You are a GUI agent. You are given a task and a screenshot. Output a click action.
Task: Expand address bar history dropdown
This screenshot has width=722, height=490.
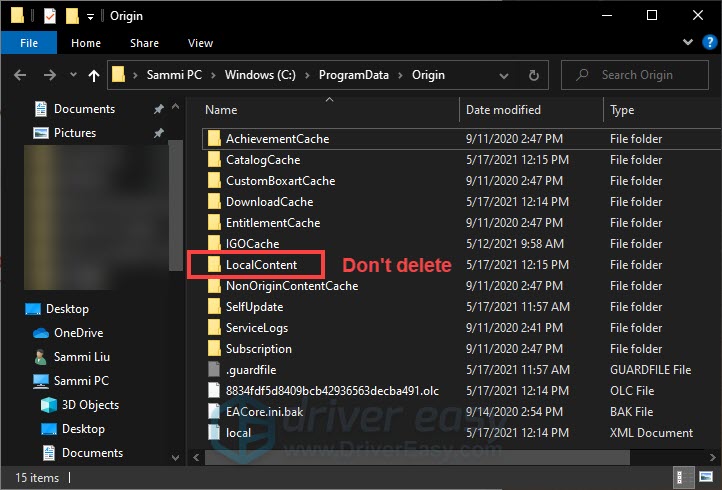(504, 76)
